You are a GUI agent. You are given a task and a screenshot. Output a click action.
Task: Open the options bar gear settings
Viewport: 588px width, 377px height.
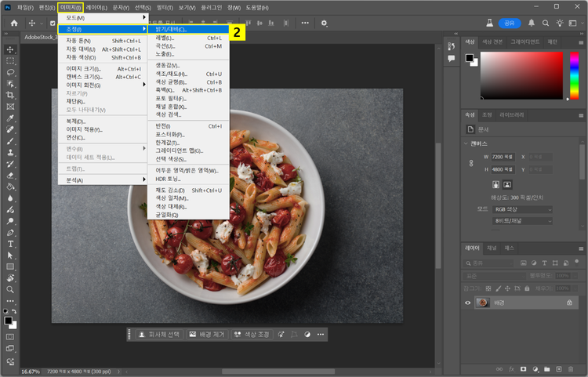point(324,24)
